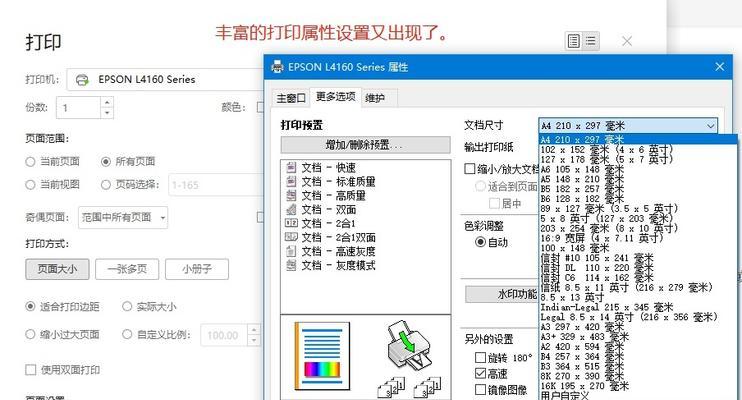Viewport: 742px width, 400px height.
Task: Choose 信封 DL 110 x 220 毫米
Action: [638, 267]
